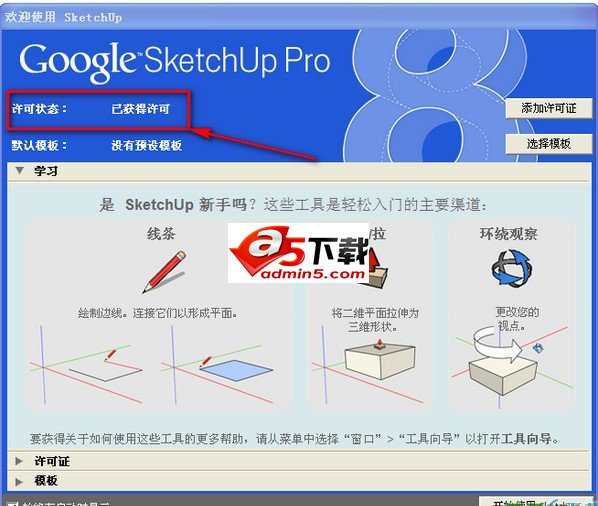The height and width of the screenshot is (506, 598).
Task: Click the open-edges line drawing illustration
Action: (87, 365)
